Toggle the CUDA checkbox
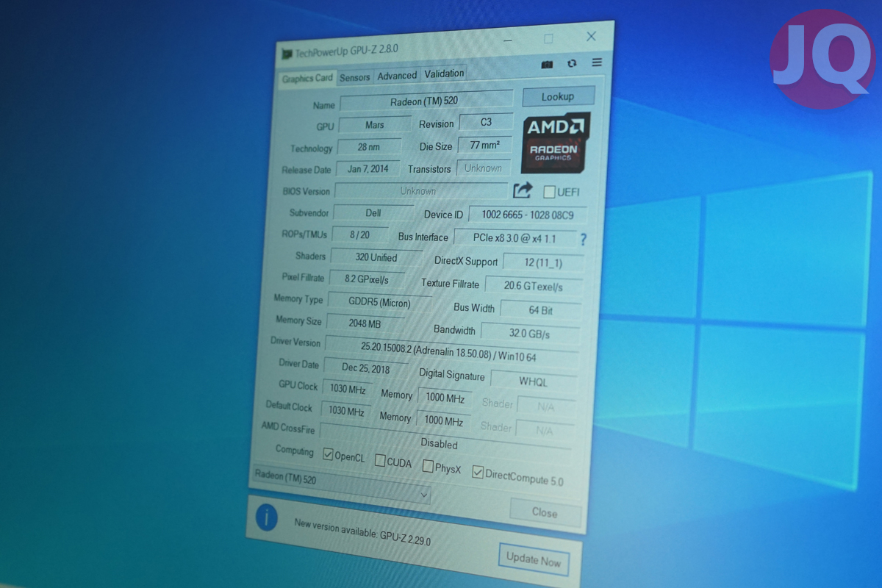The width and height of the screenshot is (882, 588). pos(380,461)
